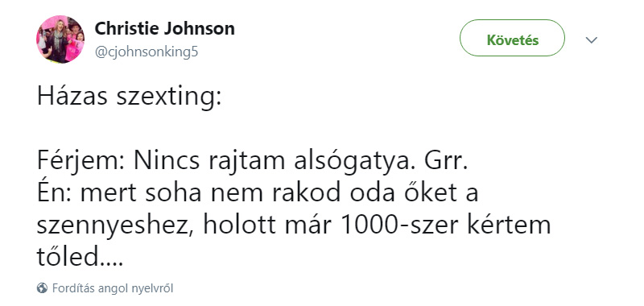Open the Christie Johnson display name link
The image size is (644, 306).
[x=165, y=29]
